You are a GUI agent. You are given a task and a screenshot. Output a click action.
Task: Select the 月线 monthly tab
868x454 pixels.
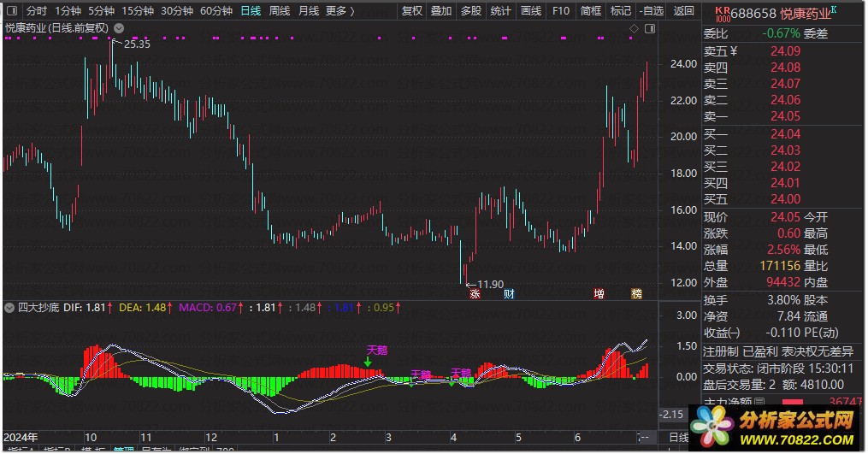point(309,10)
